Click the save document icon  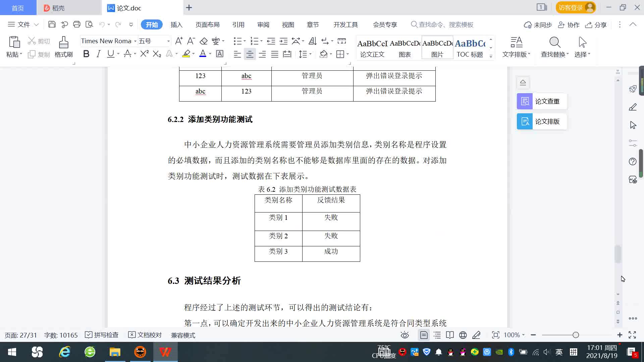[x=52, y=24]
